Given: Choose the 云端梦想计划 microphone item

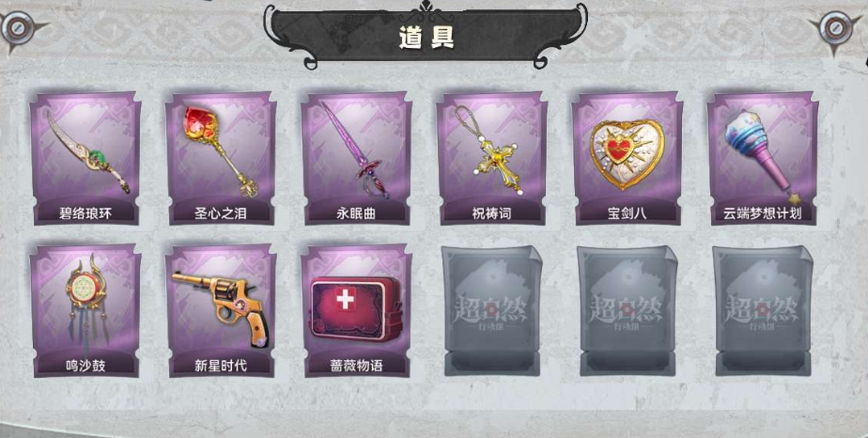Looking at the screenshot, I should click(763, 158).
